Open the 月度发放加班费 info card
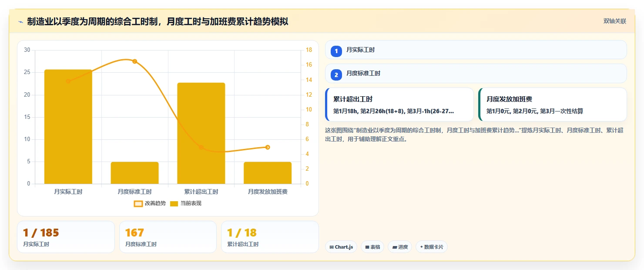Screen dimensions: 644x270 (553, 105)
